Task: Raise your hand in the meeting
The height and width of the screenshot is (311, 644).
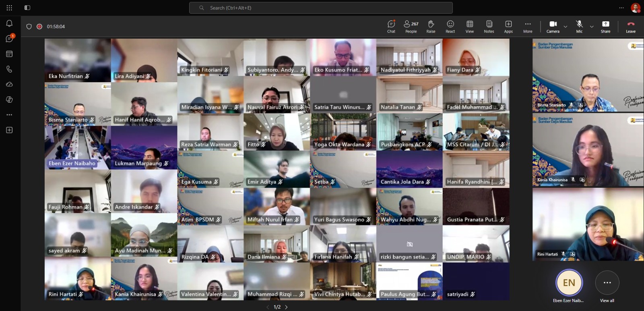Action: (431, 27)
